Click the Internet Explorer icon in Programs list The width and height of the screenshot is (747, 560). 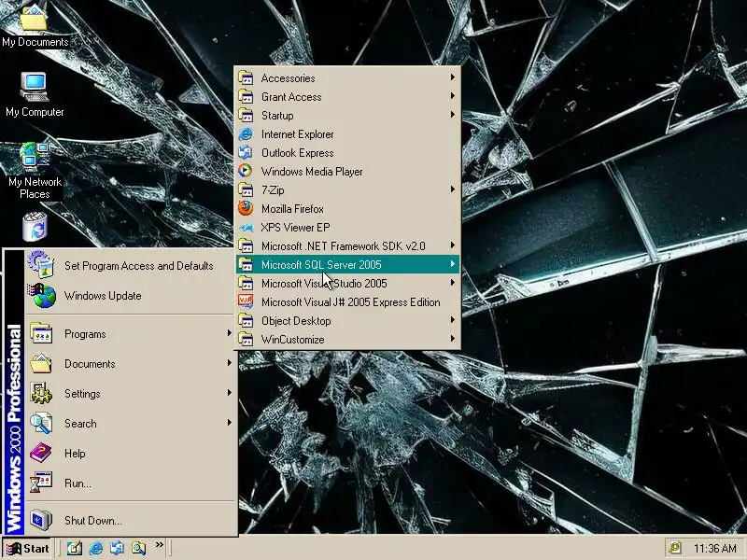pos(246,134)
